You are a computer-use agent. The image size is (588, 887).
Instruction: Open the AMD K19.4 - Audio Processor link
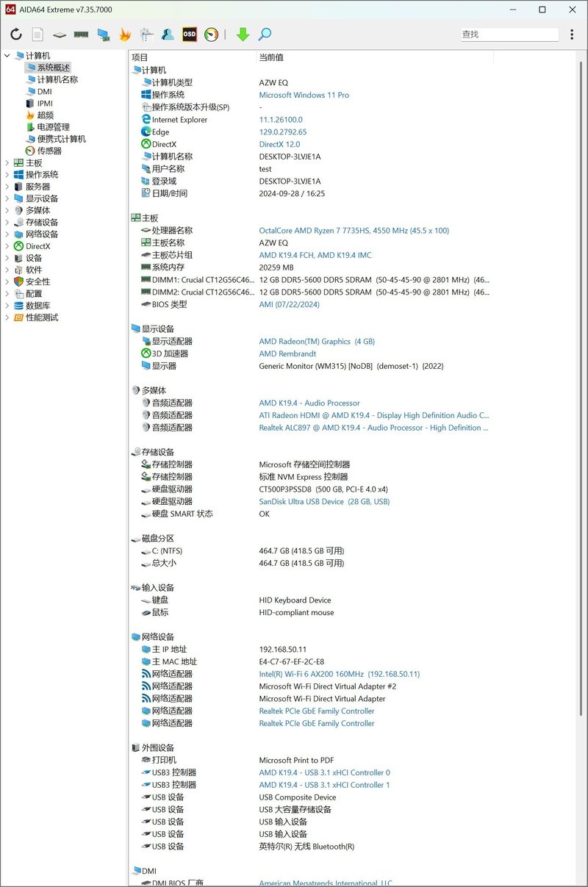(309, 403)
